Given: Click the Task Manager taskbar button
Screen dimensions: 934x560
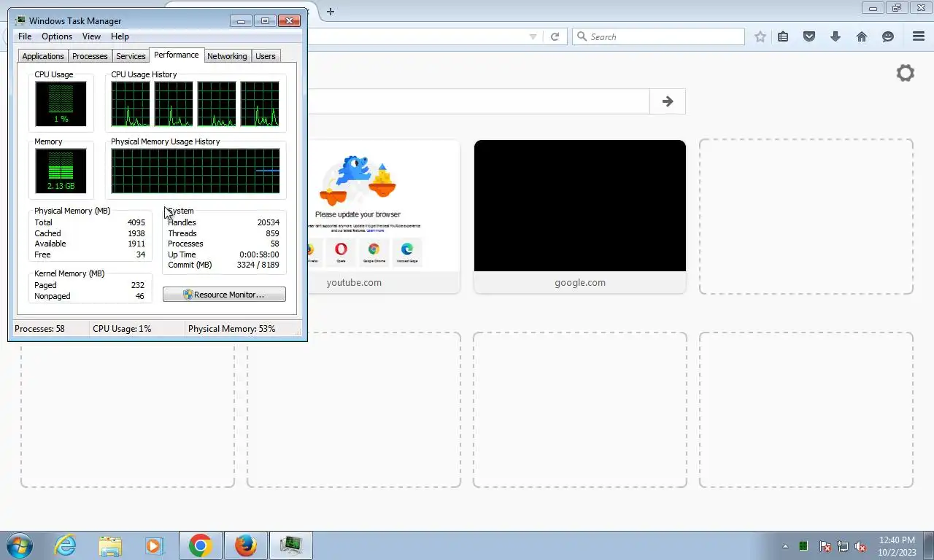Looking at the screenshot, I should pyautogui.click(x=291, y=545).
